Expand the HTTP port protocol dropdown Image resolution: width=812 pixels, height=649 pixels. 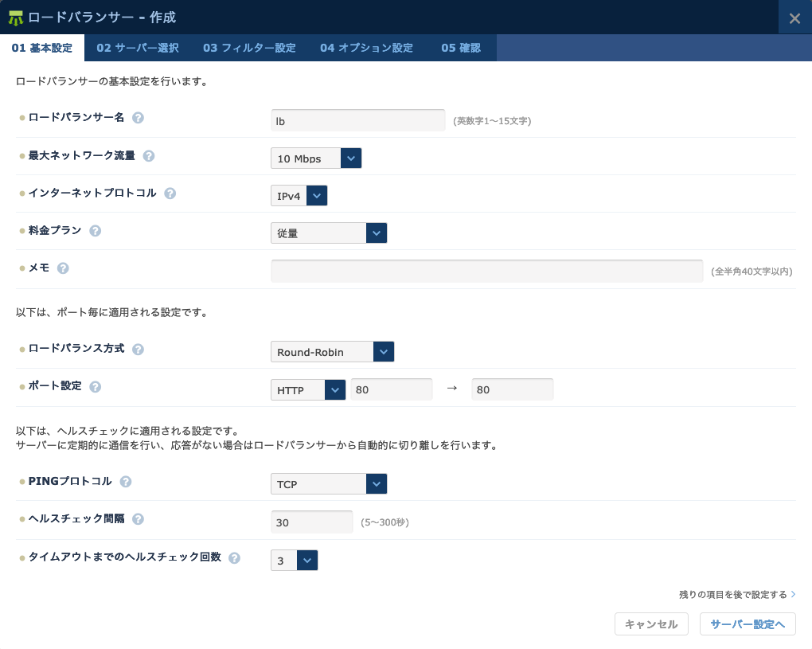point(308,390)
